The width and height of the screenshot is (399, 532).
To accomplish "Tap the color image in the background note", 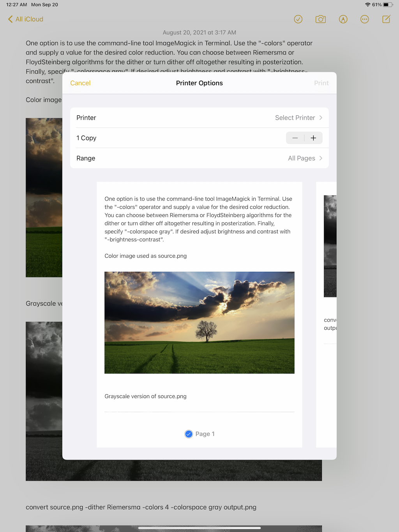I will (x=44, y=197).
